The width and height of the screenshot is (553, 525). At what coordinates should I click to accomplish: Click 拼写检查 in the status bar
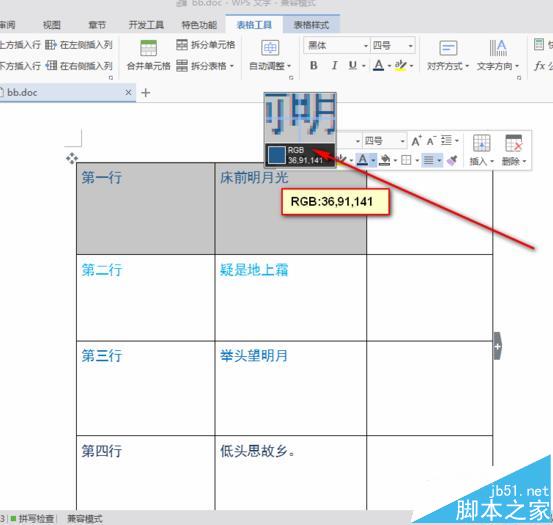36,519
